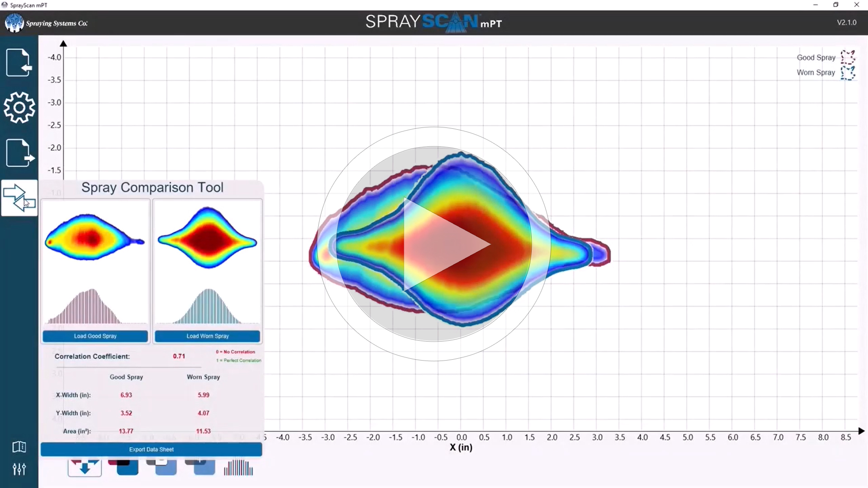Click the Spraying Systems Co logo

pos(45,23)
